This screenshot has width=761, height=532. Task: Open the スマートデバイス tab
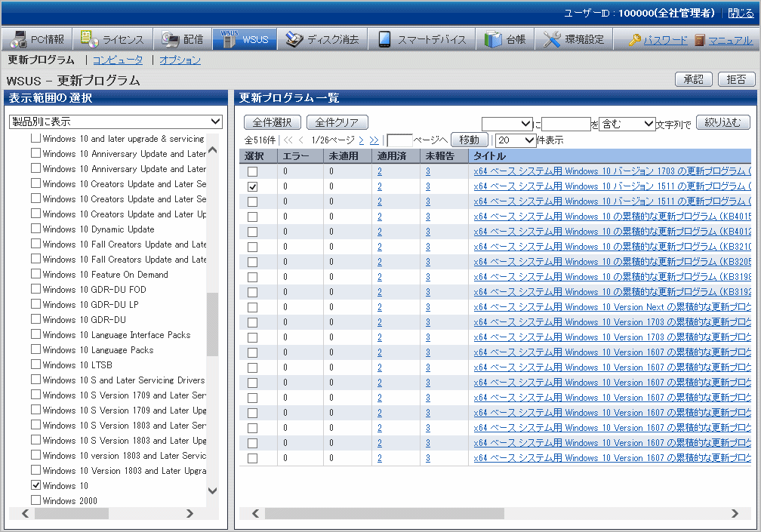click(422, 39)
